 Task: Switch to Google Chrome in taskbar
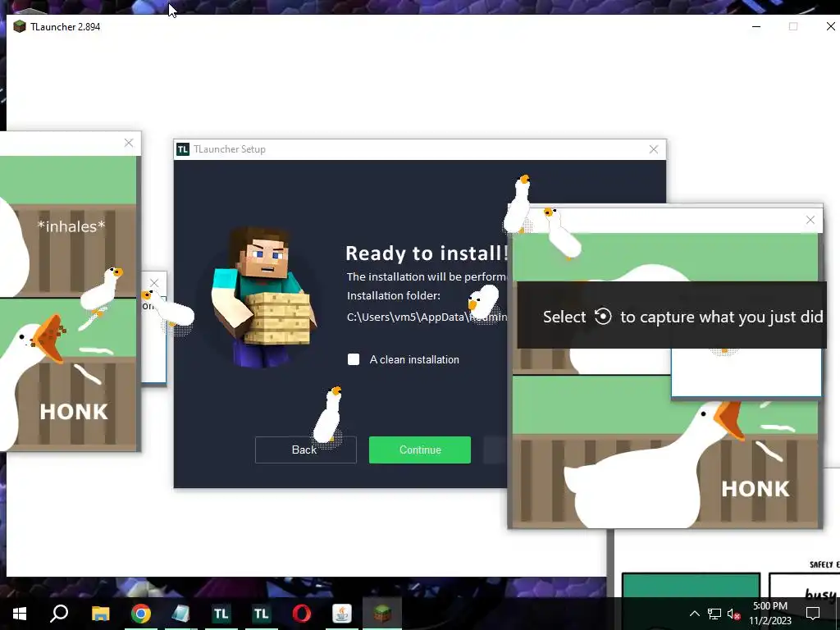[x=140, y=614]
